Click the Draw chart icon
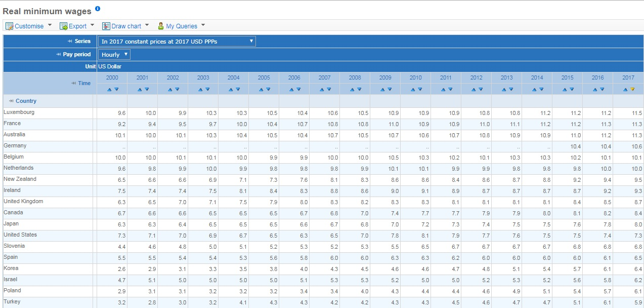Image resolution: width=644 pixels, height=308 pixels. pyautogui.click(x=106, y=26)
